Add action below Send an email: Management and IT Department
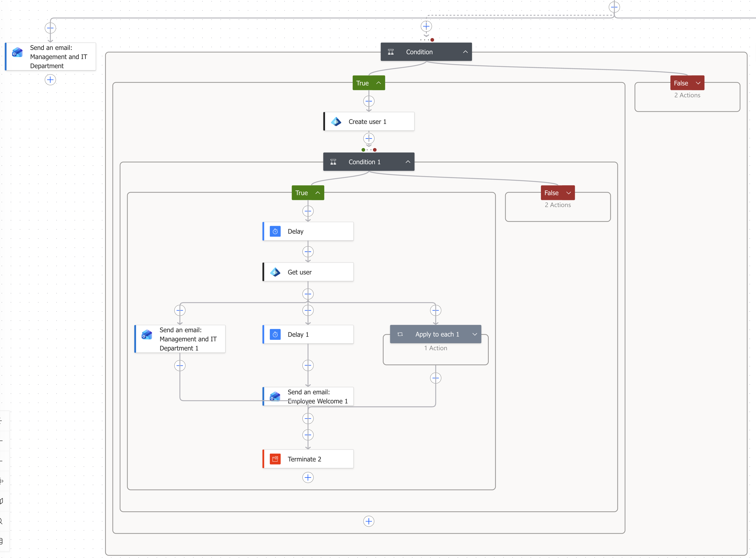 coord(50,80)
